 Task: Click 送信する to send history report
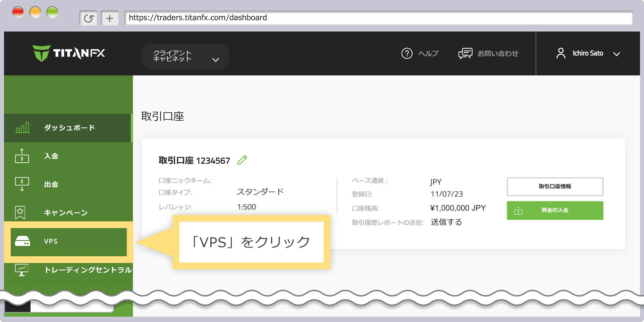[446, 222]
